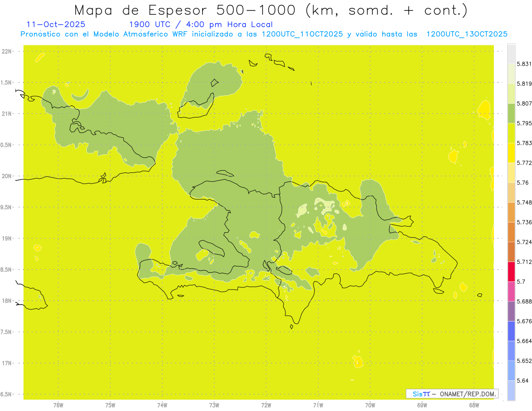The width and height of the screenshot is (532, 411).
Task: Select the '1200UTC_13OCT2025' valid-until timestamp
Action: pyautogui.click(x=467, y=34)
